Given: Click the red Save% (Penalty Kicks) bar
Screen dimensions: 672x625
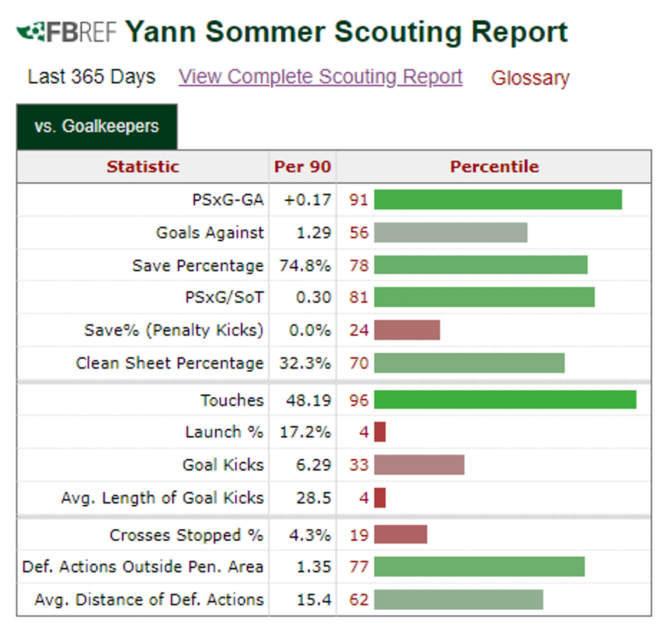Looking at the screenshot, I should pyautogui.click(x=407, y=330).
